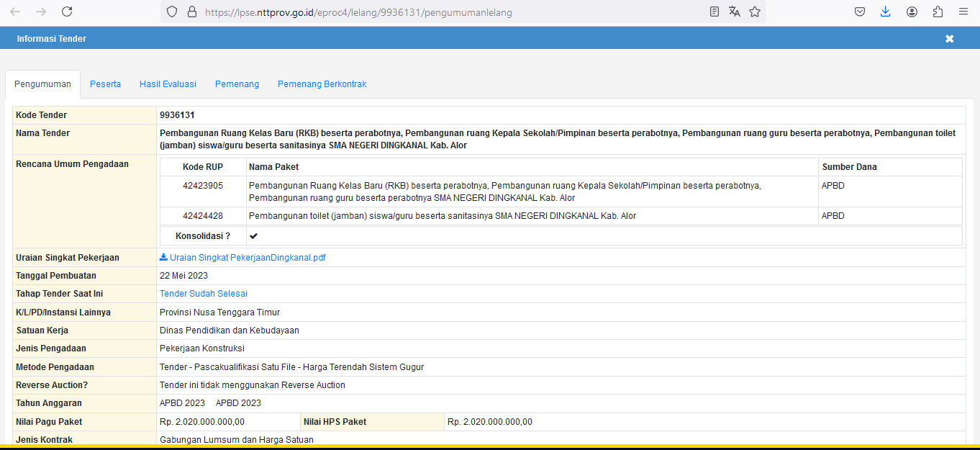Screen dimensions: 980x450
Task: Click the Firefox account profile icon
Action: click(x=912, y=12)
